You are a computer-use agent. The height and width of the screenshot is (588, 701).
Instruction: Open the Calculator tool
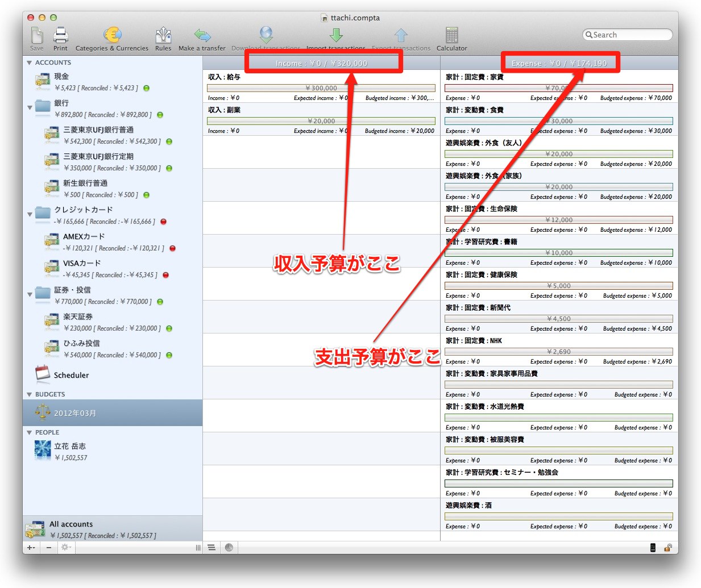[451, 36]
